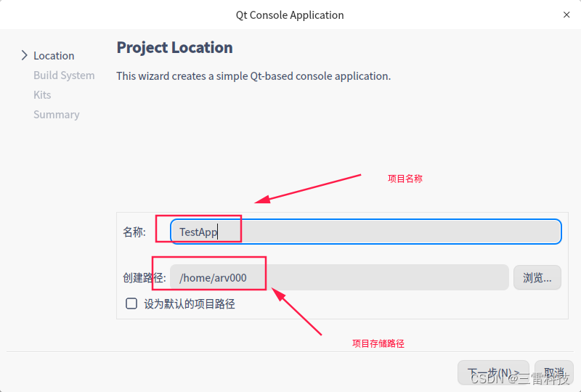Go to next step with 下一步(N)
581x392 pixels.
(x=493, y=372)
